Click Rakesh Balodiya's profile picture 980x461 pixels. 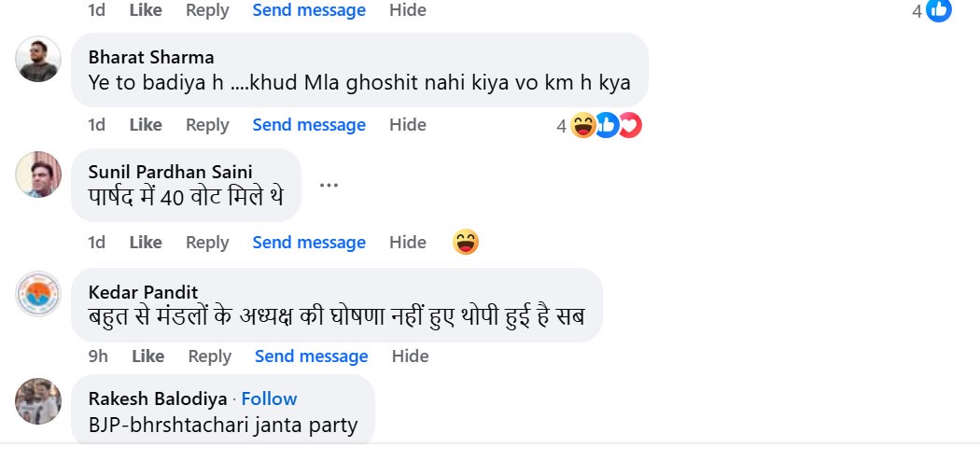[x=39, y=401]
